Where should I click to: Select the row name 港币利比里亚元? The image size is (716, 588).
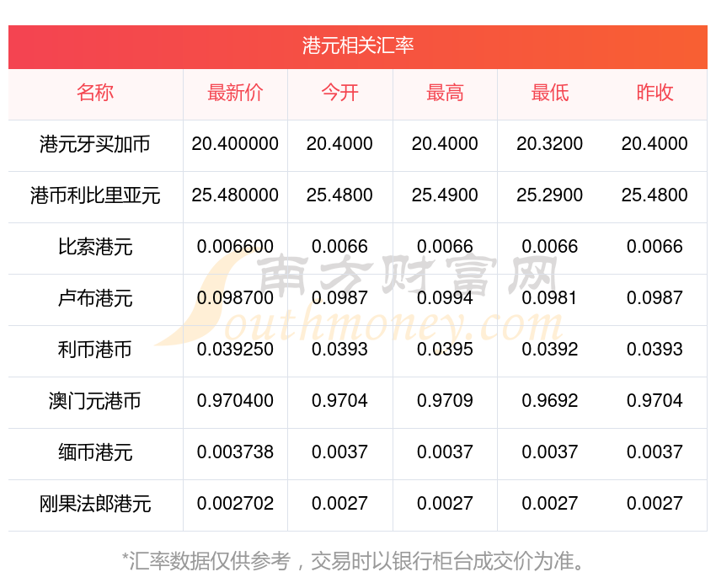[x=95, y=195]
